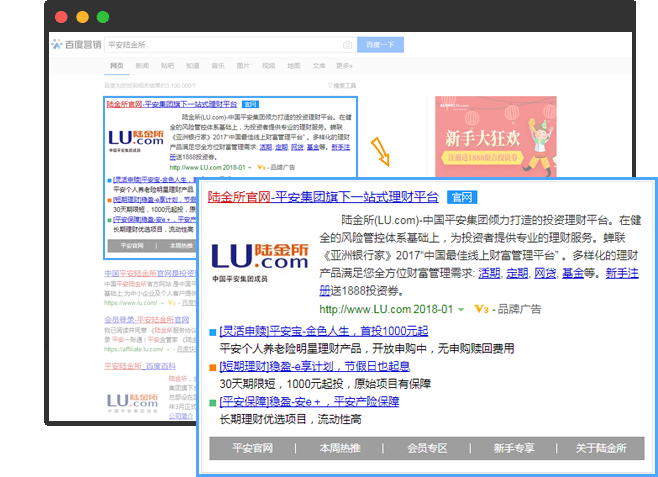Open the 地图 tab
Viewport: 658px width, 477px height.
click(x=294, y=65)
